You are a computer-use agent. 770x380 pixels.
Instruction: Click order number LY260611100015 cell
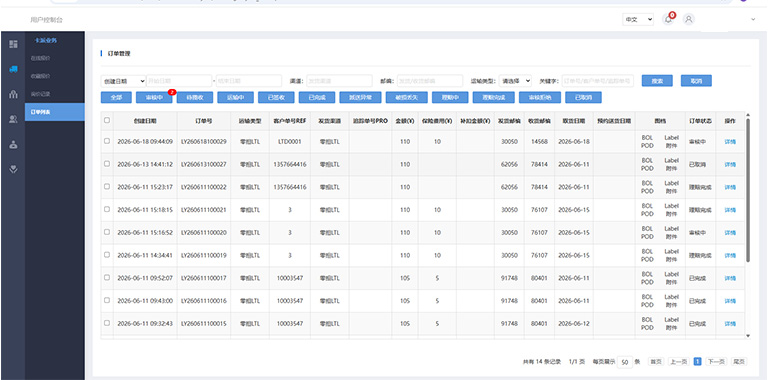coord(204,324)
